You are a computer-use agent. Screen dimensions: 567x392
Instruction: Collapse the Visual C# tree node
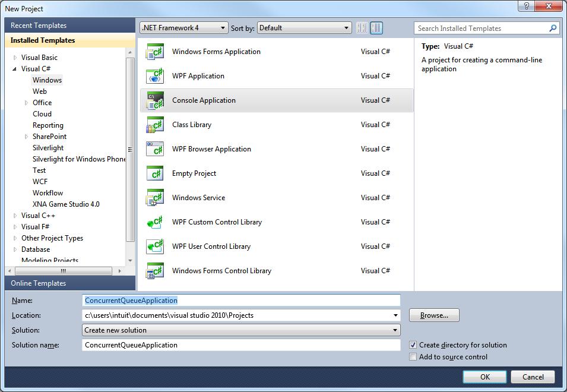coord(14,69)
